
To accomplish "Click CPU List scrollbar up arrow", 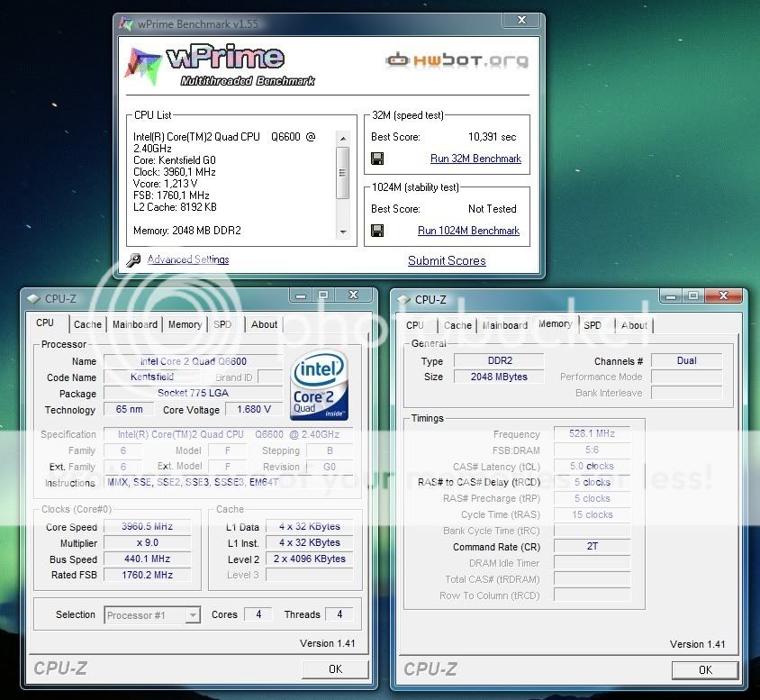I will (x=343, y=138).
